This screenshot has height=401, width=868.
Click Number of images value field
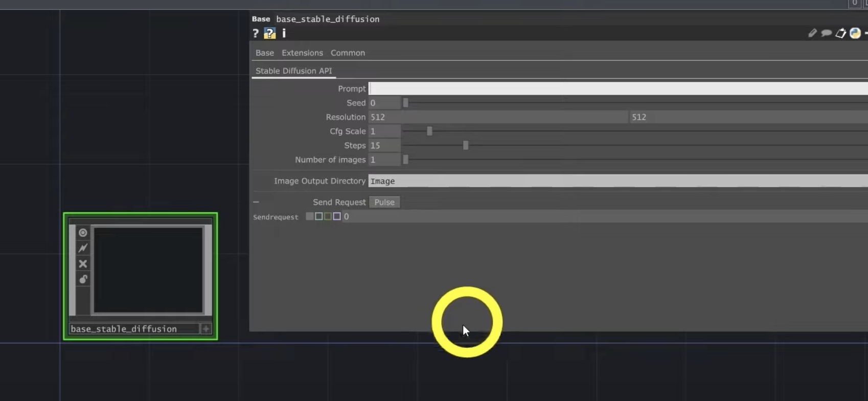click(384, 160)
